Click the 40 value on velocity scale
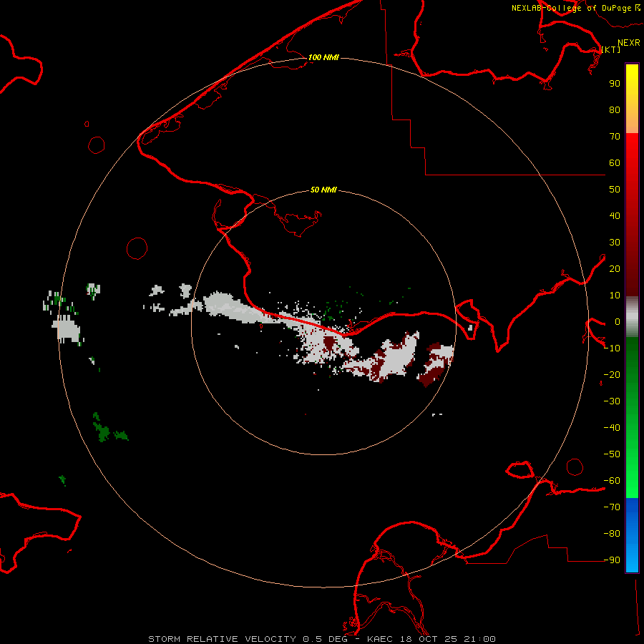This screenshot has height=644, width=644. [x=615, y=216]
